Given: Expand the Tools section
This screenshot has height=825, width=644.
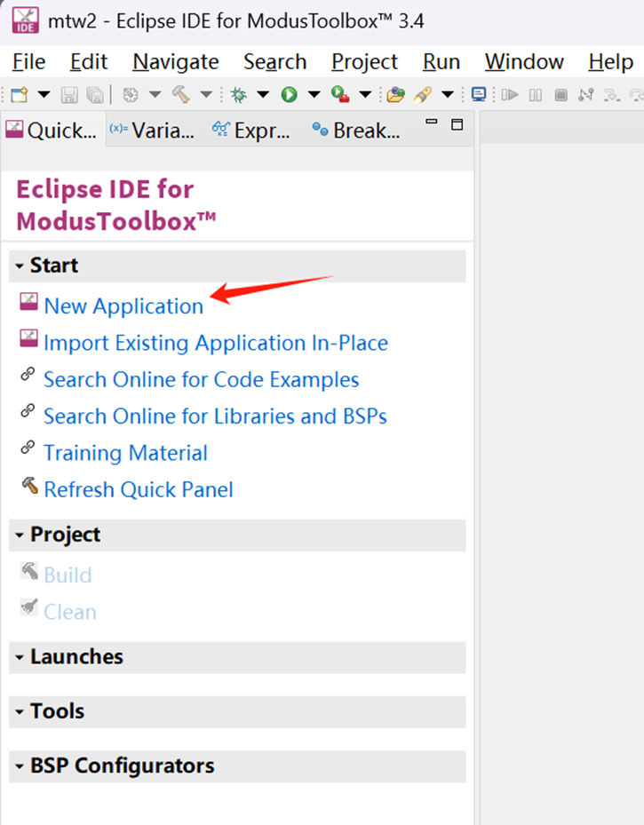Looking at the screenshot, I should point(20,712).
